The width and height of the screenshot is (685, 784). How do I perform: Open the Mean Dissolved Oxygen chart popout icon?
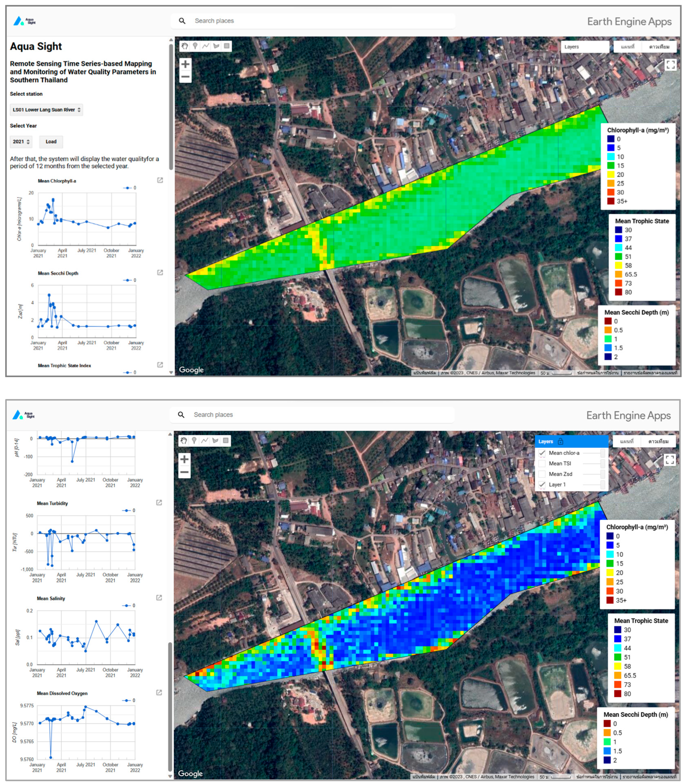click(x=159, y=693)
